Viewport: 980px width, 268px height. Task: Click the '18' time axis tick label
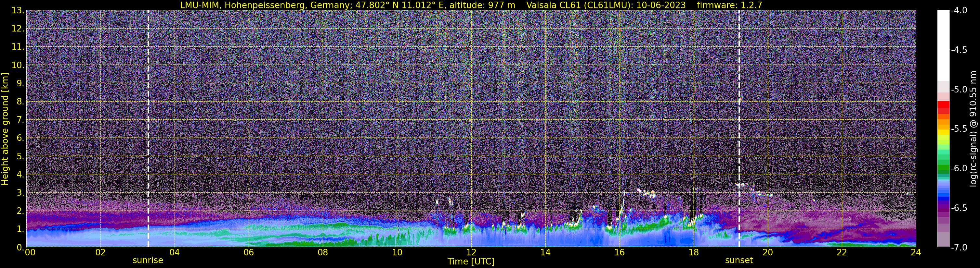tap(694, 252)
